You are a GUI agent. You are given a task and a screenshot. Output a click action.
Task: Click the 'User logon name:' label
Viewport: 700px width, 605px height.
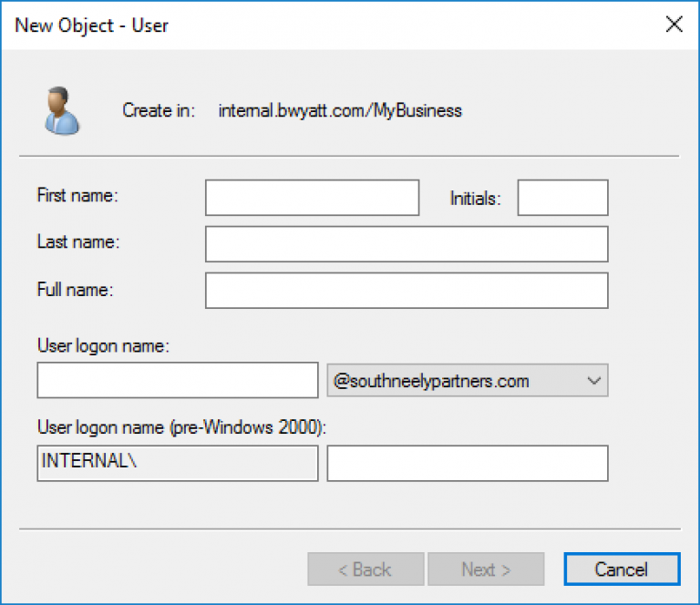click(x=104, y=346)
